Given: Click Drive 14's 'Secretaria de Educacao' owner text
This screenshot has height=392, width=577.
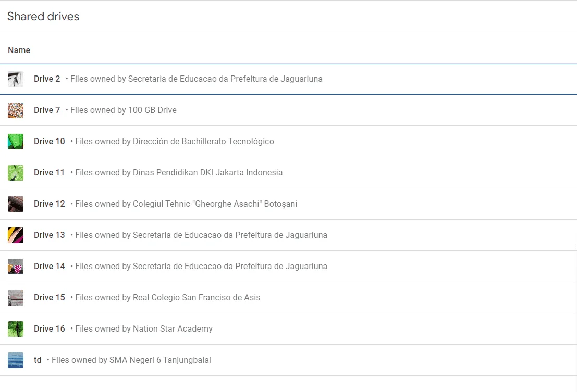Looking at the screenshot, I should [x=201, y=267].
